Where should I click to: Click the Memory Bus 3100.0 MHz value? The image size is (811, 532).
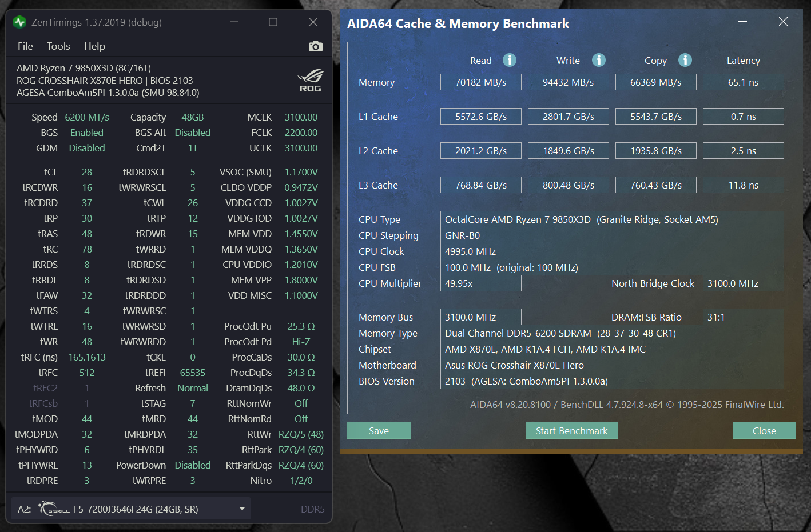481,317
